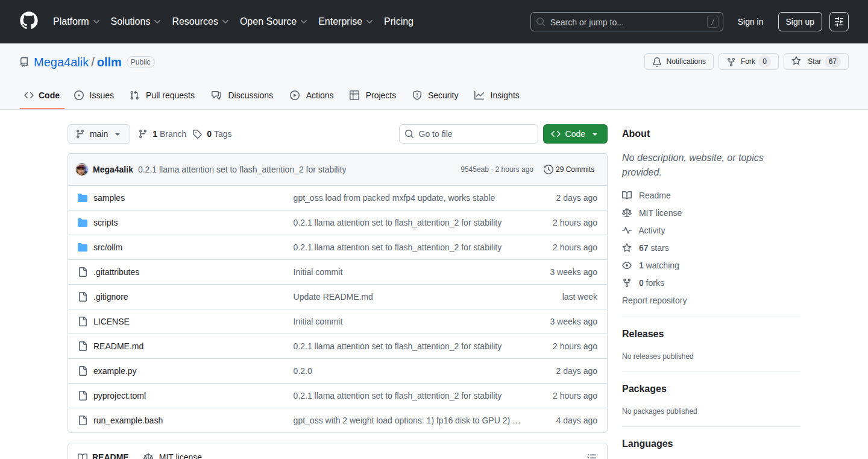Click Sign in
Viewport: 868px width, 459px height.
coord(750,22)
